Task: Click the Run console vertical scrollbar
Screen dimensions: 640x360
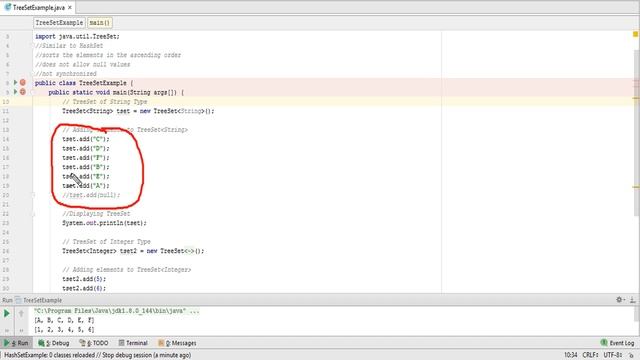Action: 636,313
